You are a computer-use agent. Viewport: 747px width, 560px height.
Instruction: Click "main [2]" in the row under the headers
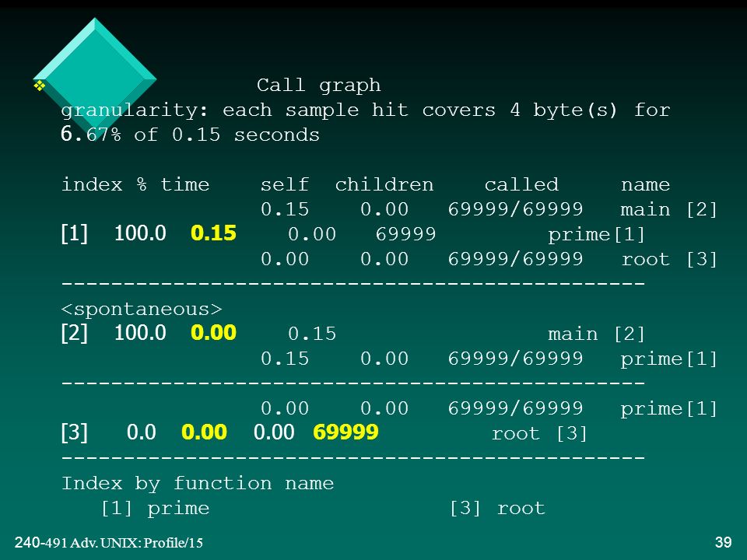pos(669,209)
